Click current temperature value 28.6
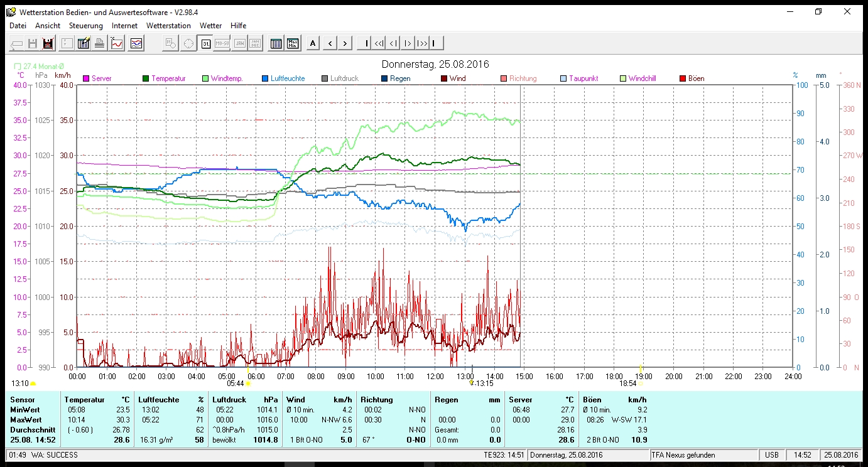This screenshot has width=868, height=467. coord(121,440)
